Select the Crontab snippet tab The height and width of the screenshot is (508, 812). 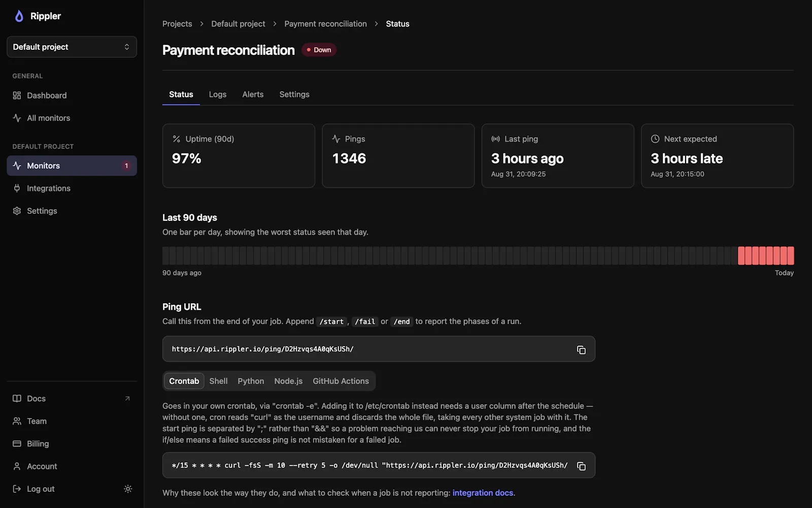point(184,381)
